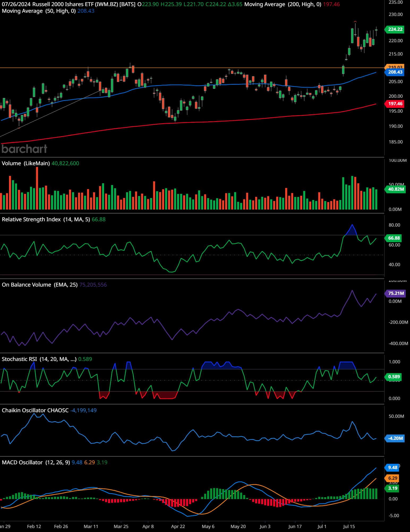The width and height of the screenshot is (410, 532).
Task: Click the blue -4.20M Chaikin tag
Action: click(395, 438)
